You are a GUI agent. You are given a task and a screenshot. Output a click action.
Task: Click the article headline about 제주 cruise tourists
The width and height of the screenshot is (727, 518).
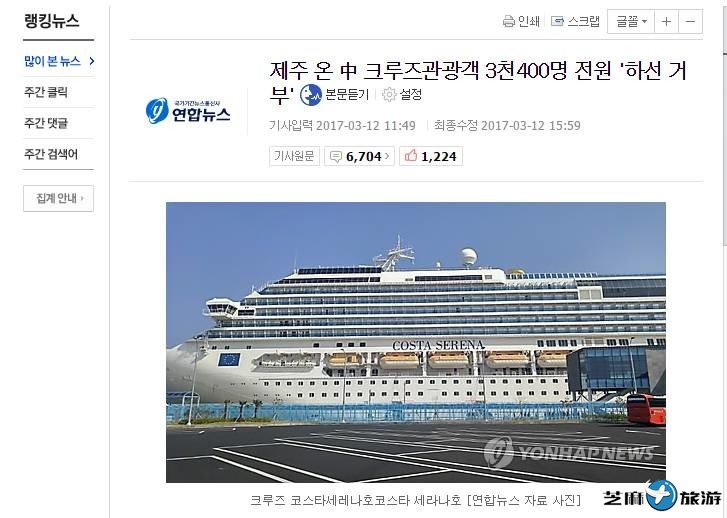(478, 82)
